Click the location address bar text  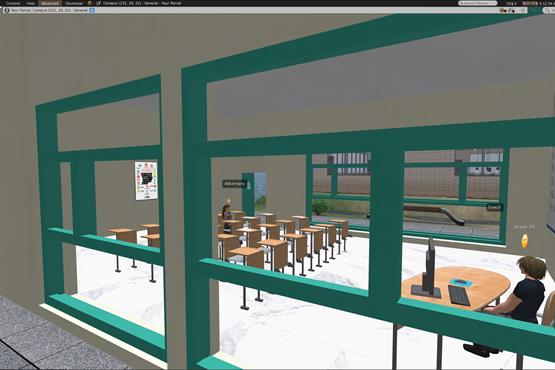(x=49, y=10)
